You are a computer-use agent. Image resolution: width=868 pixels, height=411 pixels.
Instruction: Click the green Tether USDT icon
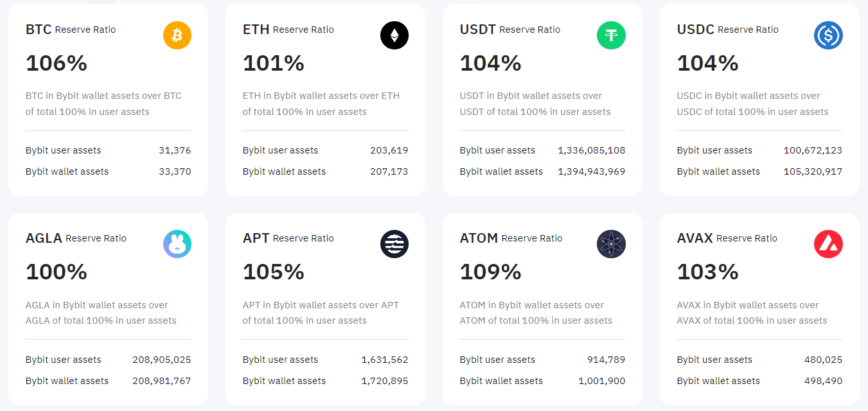pos(612,35)
